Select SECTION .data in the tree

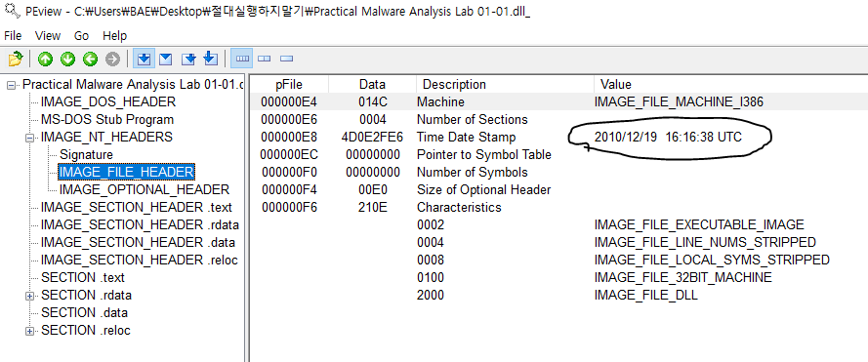(84, 313)
